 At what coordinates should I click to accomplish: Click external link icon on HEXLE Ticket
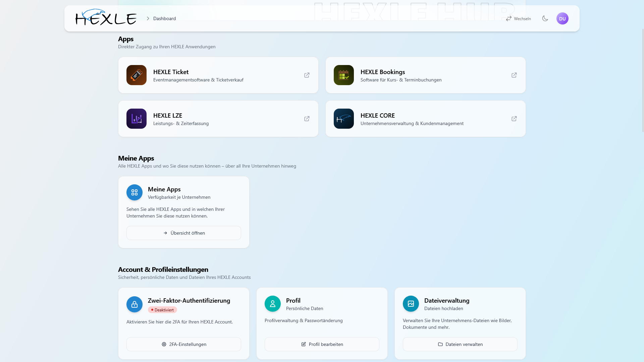pos(307,75)
